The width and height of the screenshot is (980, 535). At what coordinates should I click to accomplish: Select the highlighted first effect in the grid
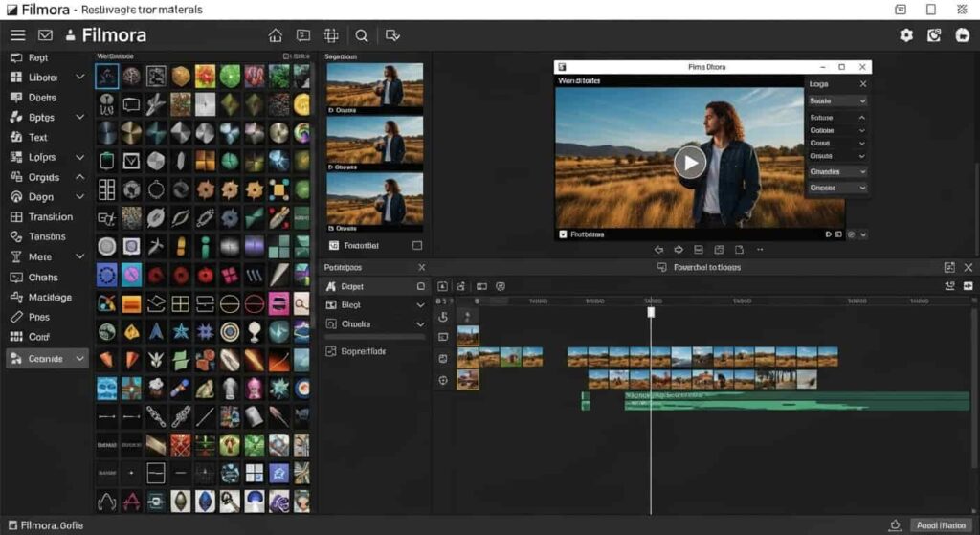tap(107, 77)
